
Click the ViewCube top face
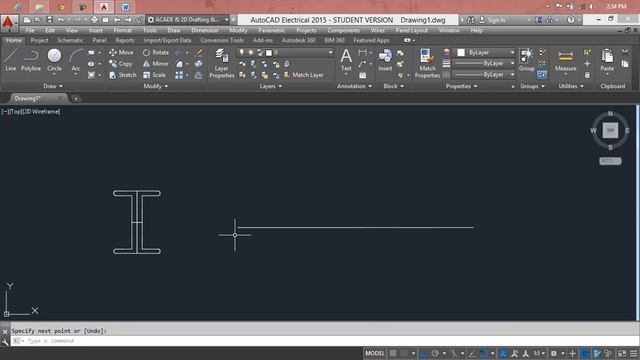(610, 130)
